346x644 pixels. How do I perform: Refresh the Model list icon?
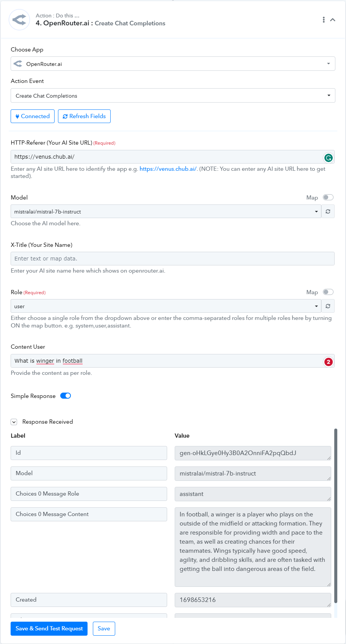pos(328,212)
